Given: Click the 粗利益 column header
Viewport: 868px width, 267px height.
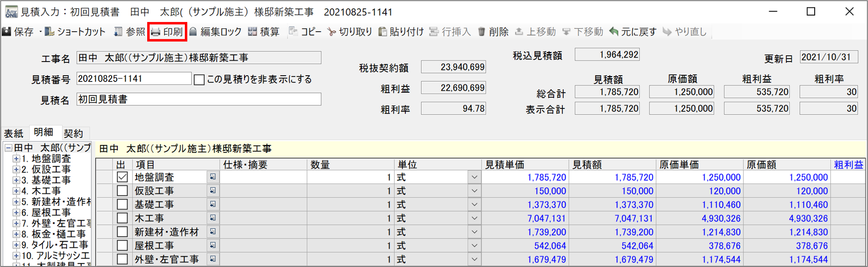Looking at the screenshot, I should pos(848,165).
